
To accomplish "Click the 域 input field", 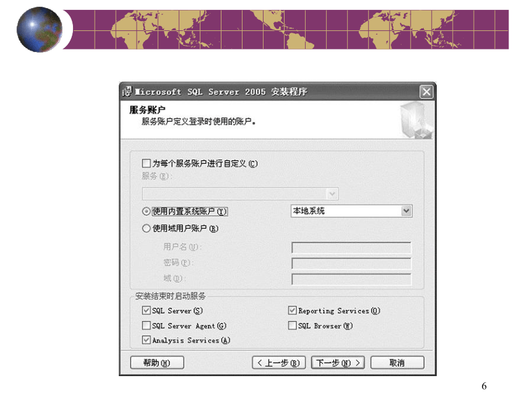I will point(351,279).
